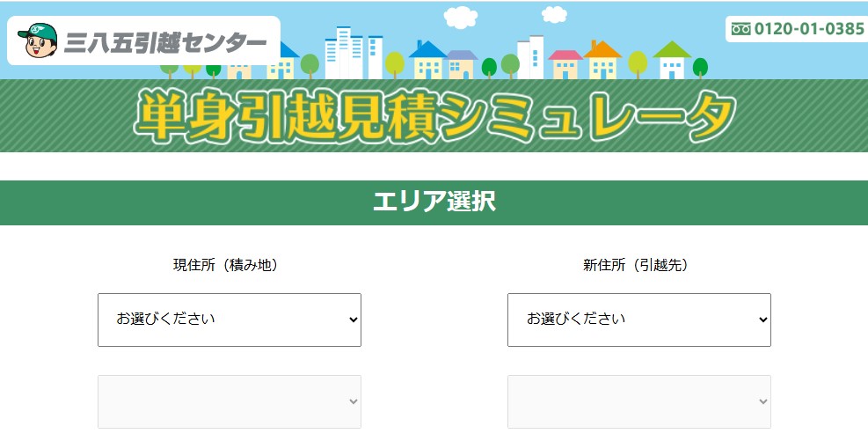Click the orange-roofed house illustration
868x441 pixels.
click(602, 60)
